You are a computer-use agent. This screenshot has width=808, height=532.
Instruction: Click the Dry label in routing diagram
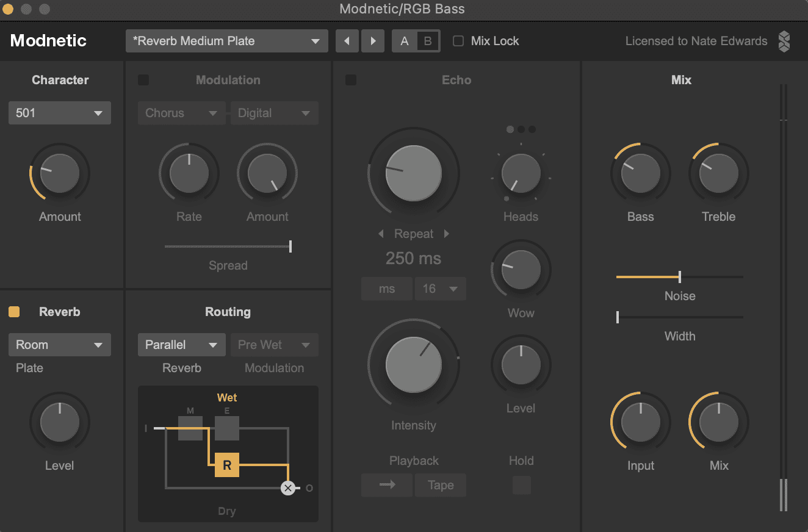tap(227, 511)
